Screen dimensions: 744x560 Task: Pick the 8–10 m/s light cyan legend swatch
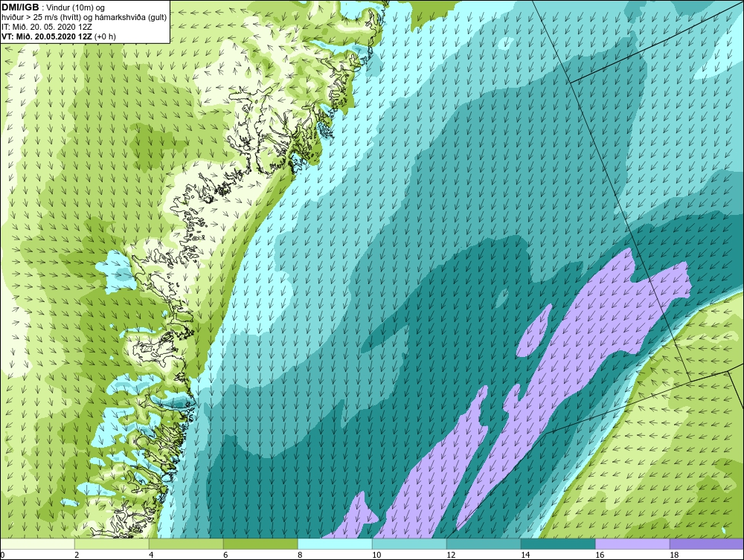335,544
